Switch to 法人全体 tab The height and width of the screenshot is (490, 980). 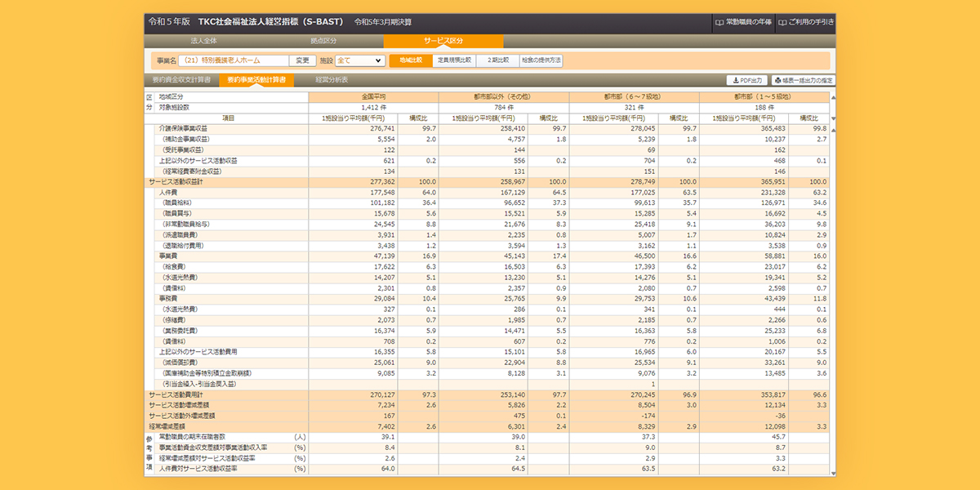click(x=203, y=40)
